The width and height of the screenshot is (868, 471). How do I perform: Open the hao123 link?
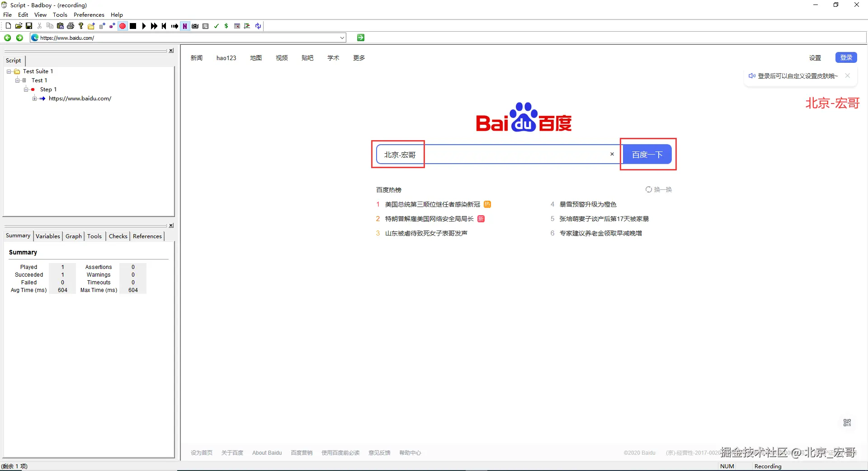[226, 58]
